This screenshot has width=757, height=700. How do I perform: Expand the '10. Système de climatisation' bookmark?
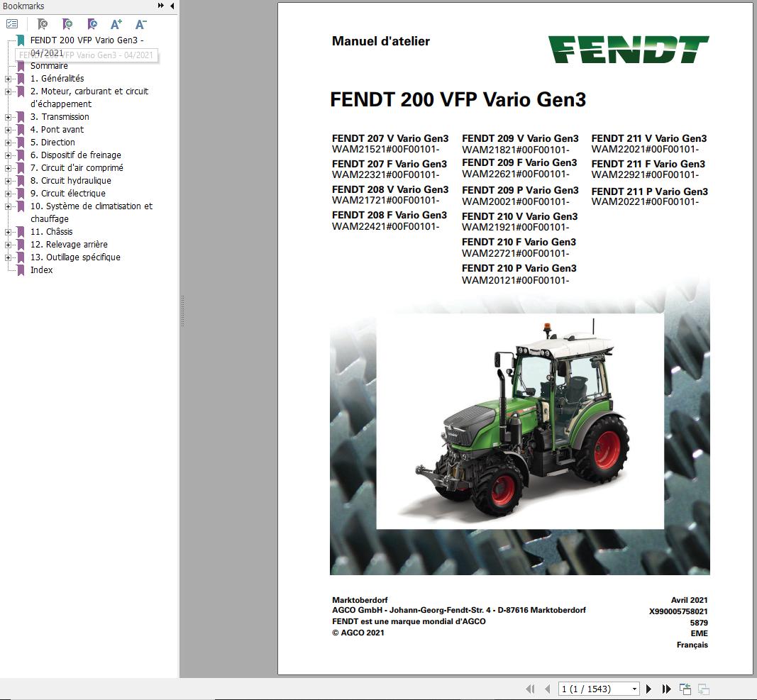pyautogui.click(x=9, y=206)
